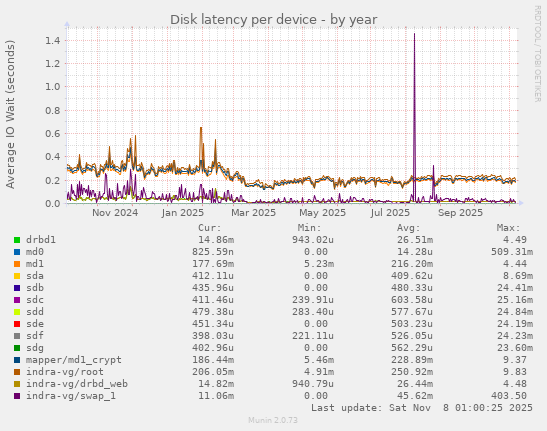Click the swap_1 max value 403.50
547x431 pixels.
pos(509,396)
